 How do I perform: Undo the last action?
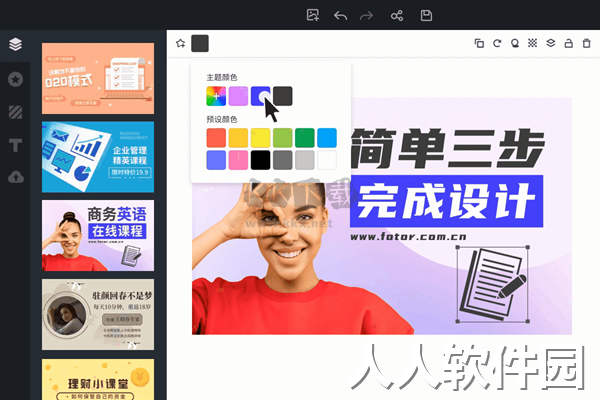pyautogui.click(x=340, y=16)
